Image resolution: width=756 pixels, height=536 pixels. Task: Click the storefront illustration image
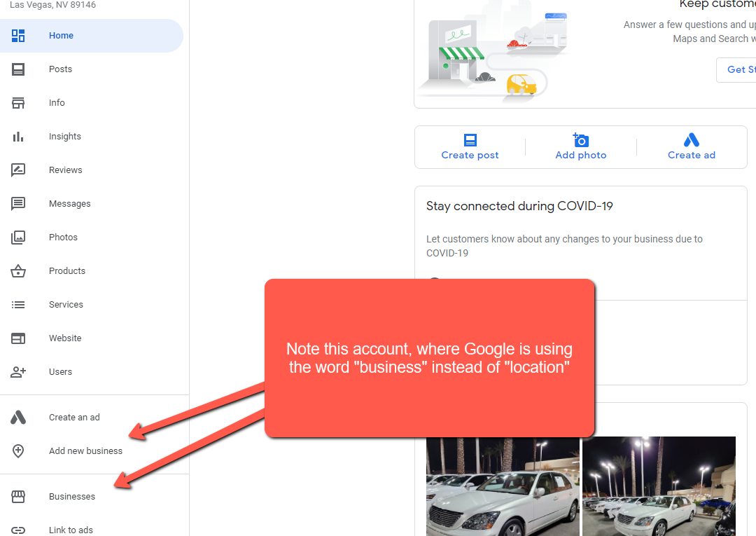(x=492, y=53)
